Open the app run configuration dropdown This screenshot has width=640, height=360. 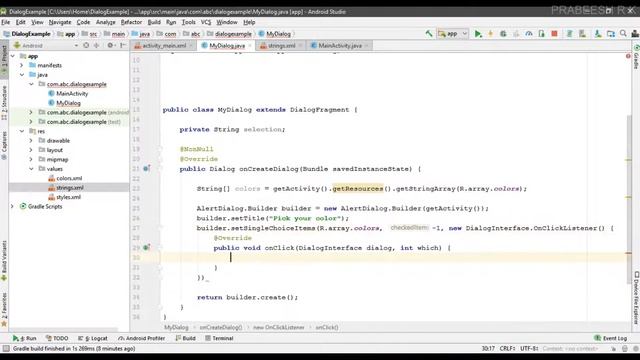coord(453,34)
